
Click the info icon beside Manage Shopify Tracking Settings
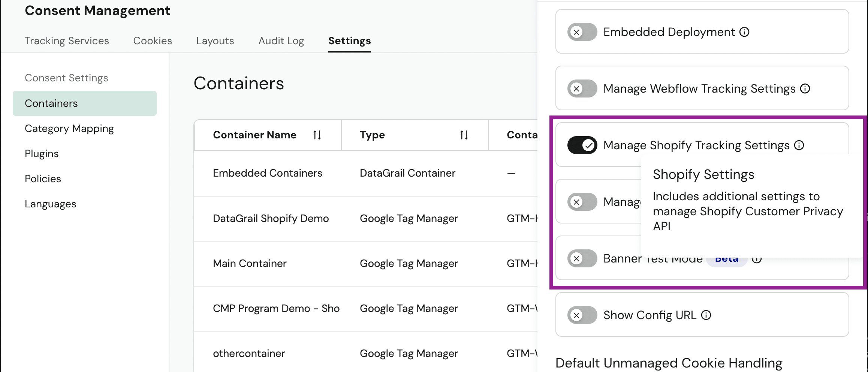point(799,145)
